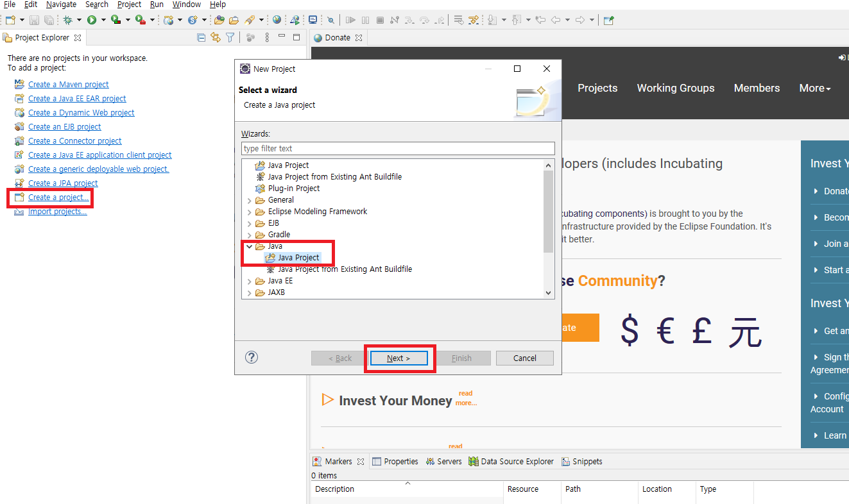Open the Project Explorer View Menu dots
Viewport: 849px width, 504px height.
tap(267, 37)
